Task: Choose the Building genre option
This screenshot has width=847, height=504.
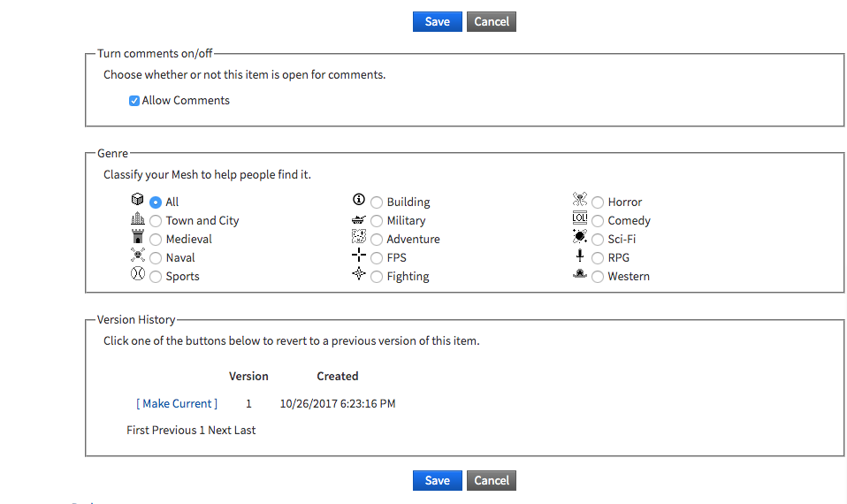Action: (377, 202)
